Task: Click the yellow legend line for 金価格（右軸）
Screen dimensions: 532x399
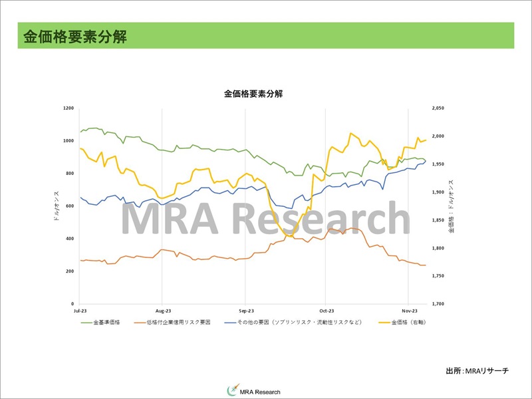Action: (384, 323)
